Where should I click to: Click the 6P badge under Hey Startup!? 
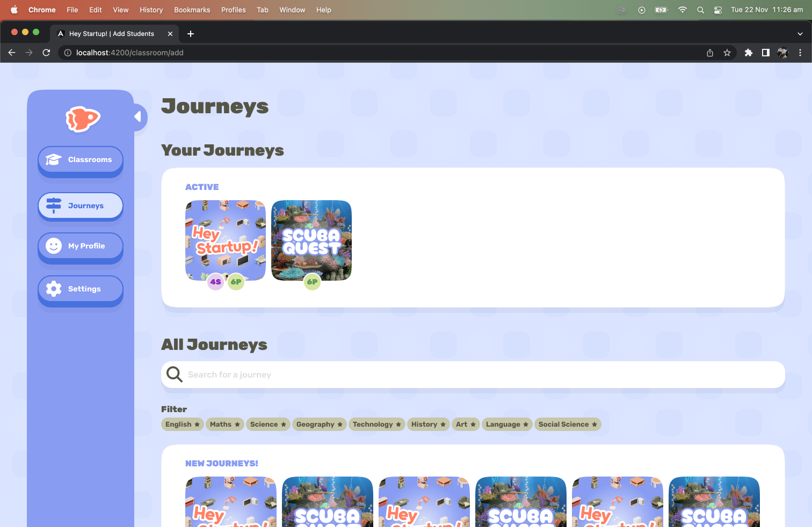pos(236,282)
